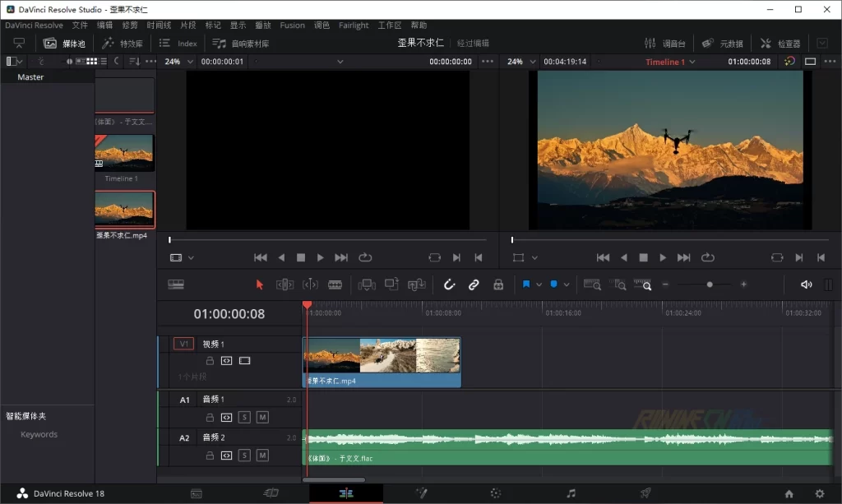842x504 pixels.
Task: Activate the Blade Edit Mode tool
Action: tap(335, 284)
